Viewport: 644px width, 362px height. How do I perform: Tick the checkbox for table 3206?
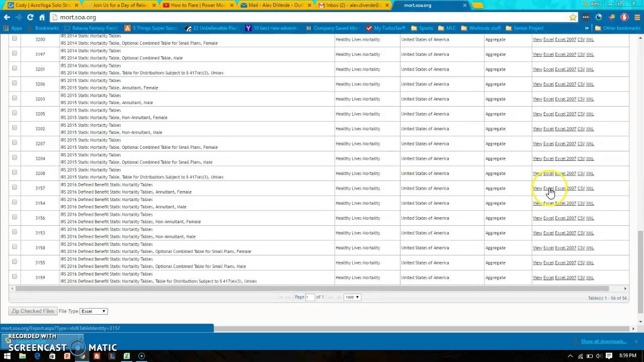14,83
